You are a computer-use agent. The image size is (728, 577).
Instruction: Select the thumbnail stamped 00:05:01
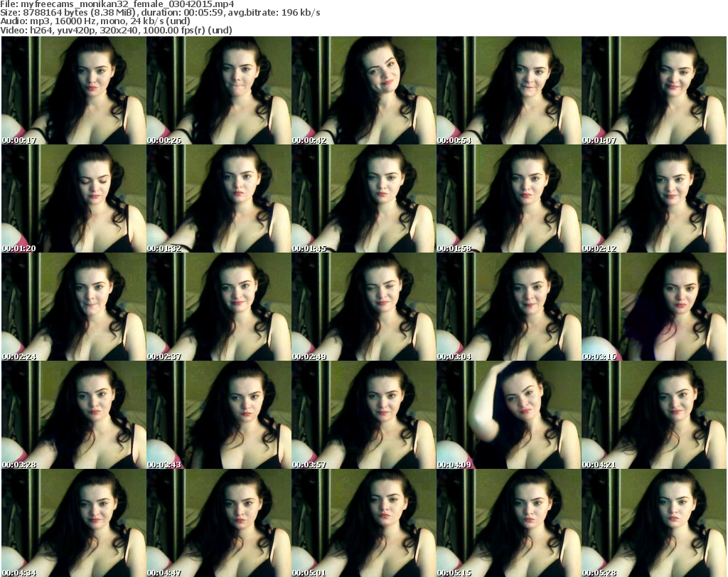[364, 523]
